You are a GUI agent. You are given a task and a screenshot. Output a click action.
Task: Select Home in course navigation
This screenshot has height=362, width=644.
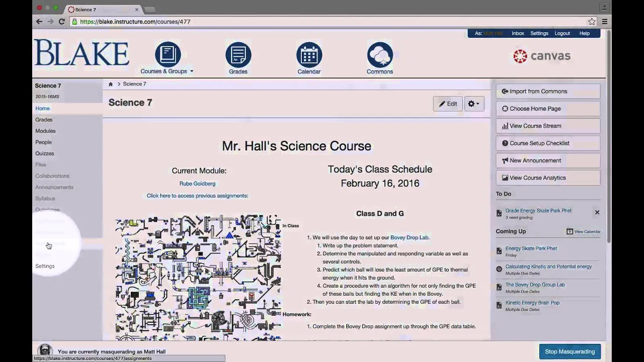pyautogui.click(x=42, y=109)
